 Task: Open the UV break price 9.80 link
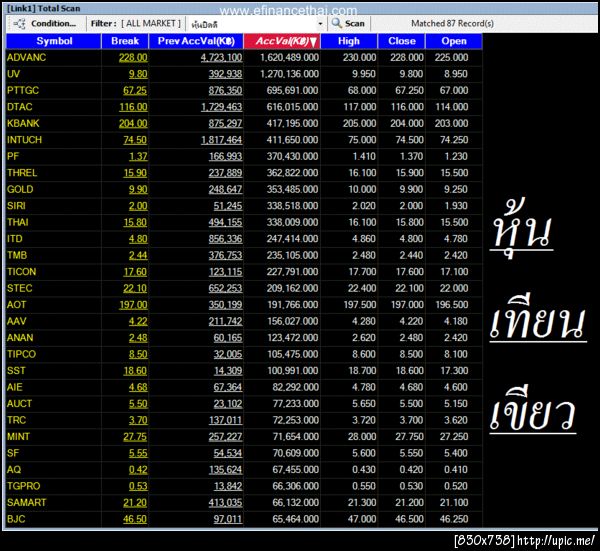click(x=138, y=74)
